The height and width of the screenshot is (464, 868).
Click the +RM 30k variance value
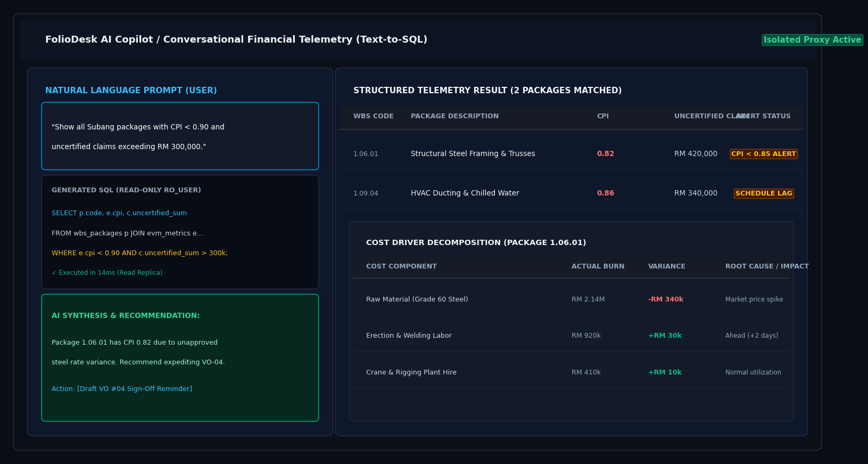665,336
